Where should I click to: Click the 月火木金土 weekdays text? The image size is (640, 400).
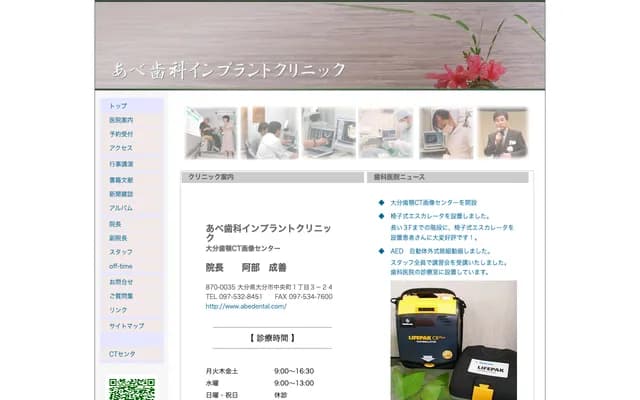[222, 371]
